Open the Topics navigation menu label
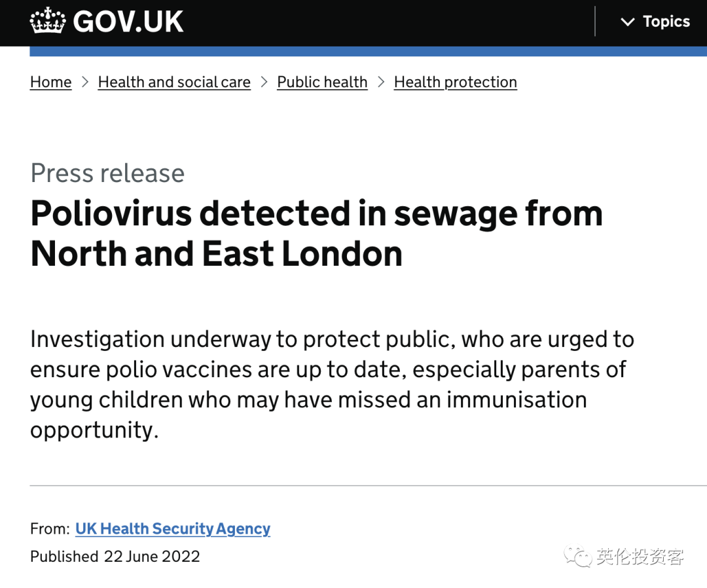707x588 pixels. pyautogui.click(x=666, y=21)
